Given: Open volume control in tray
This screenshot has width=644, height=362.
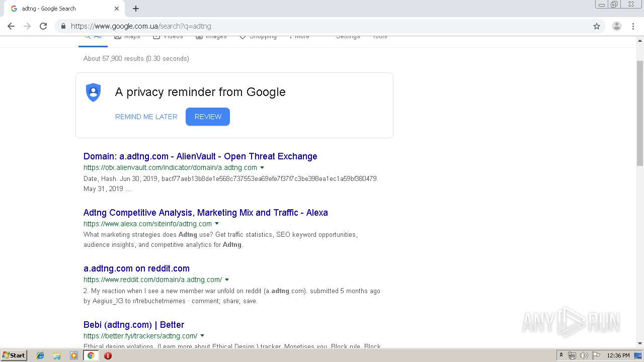Looking at the screenshot, I should [x=584, y=355].
